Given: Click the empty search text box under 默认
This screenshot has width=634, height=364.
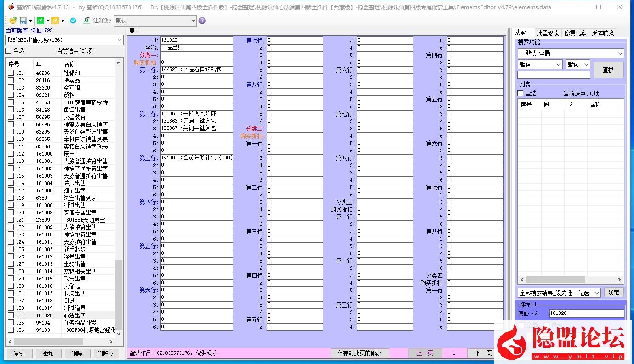Looking at the screenshot, I should 554,75.
